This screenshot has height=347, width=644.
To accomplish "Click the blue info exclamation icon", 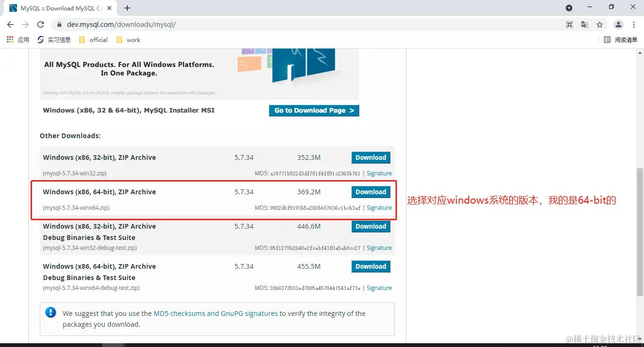I will coord(50,312).
